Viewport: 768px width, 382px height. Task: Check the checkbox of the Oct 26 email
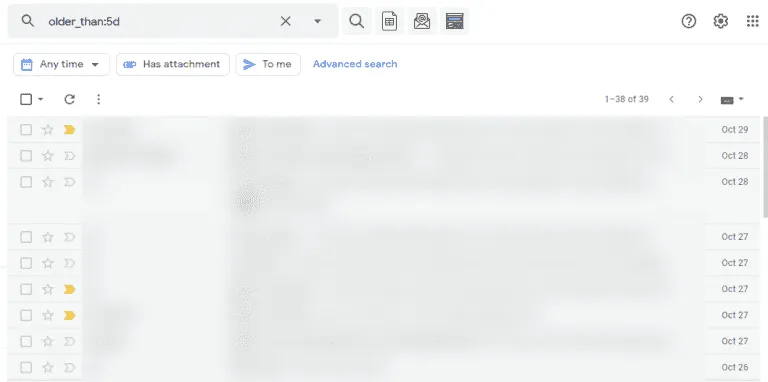26,367
